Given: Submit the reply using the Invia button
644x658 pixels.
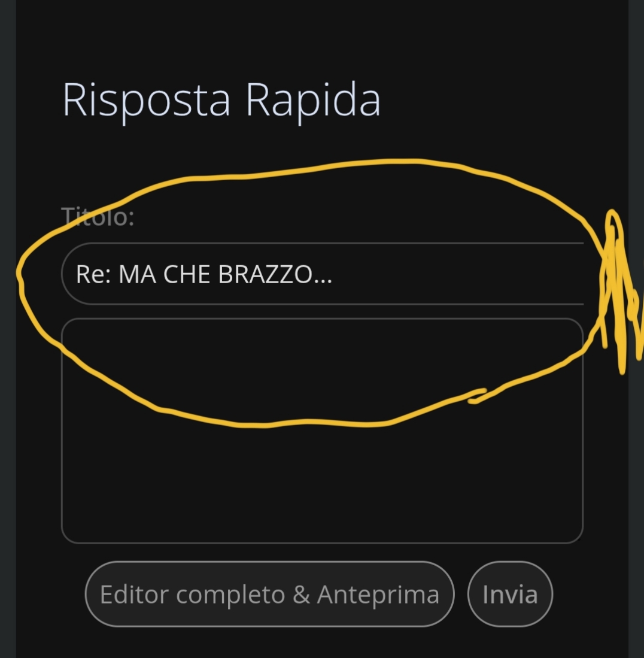Looking at the screenshot, I should point(510,594).
